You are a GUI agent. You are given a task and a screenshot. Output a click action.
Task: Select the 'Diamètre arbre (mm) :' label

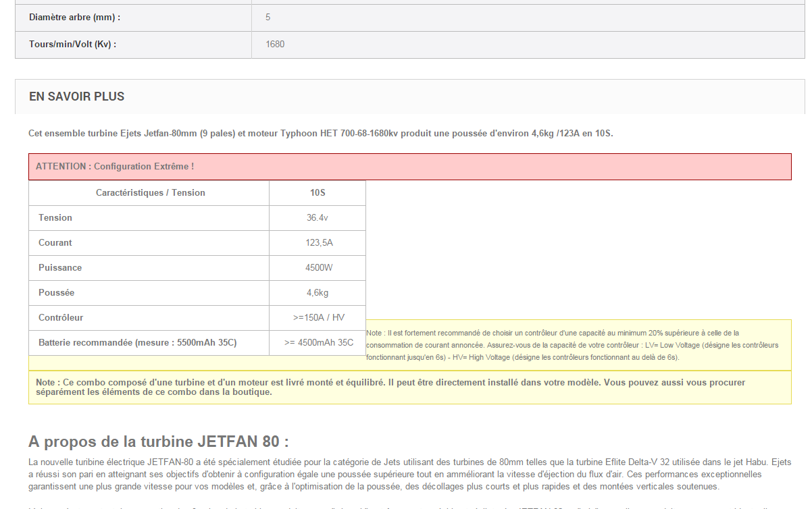tap(75, 17)
